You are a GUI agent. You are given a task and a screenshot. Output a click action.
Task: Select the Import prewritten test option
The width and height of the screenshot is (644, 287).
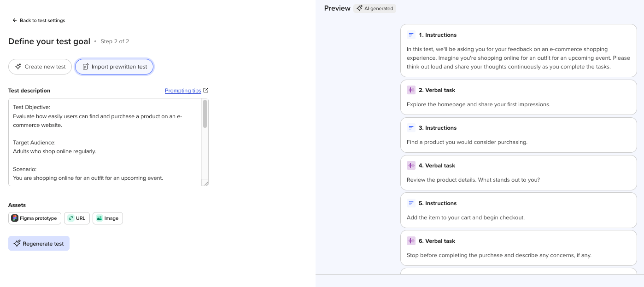pos(114,67)
